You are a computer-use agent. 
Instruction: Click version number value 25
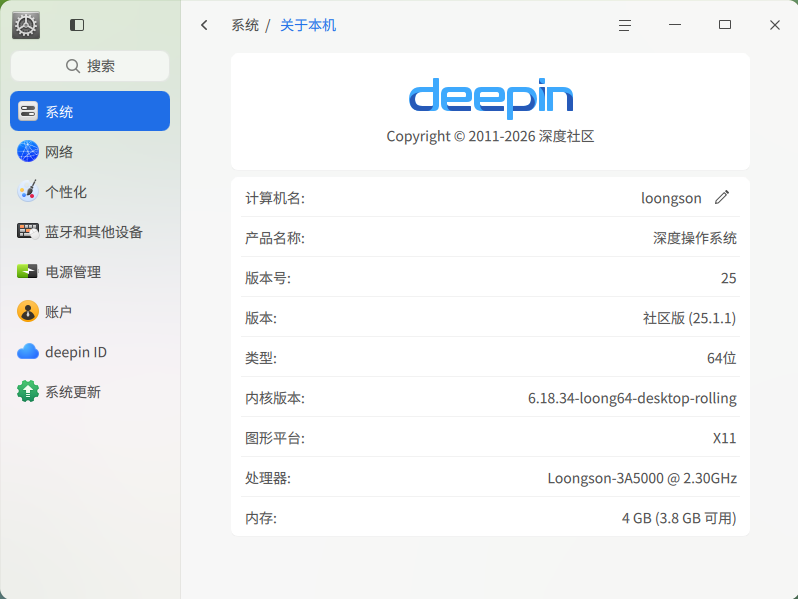(728, 278)
